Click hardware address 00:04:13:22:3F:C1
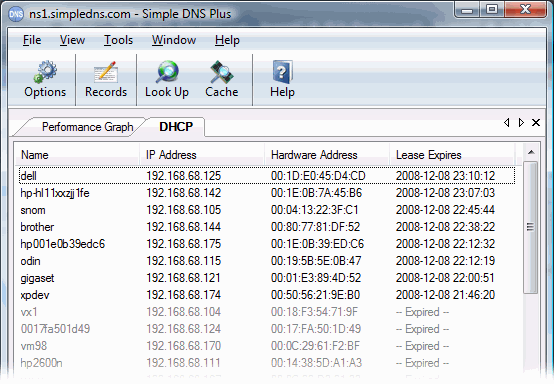 click(314, 210)
